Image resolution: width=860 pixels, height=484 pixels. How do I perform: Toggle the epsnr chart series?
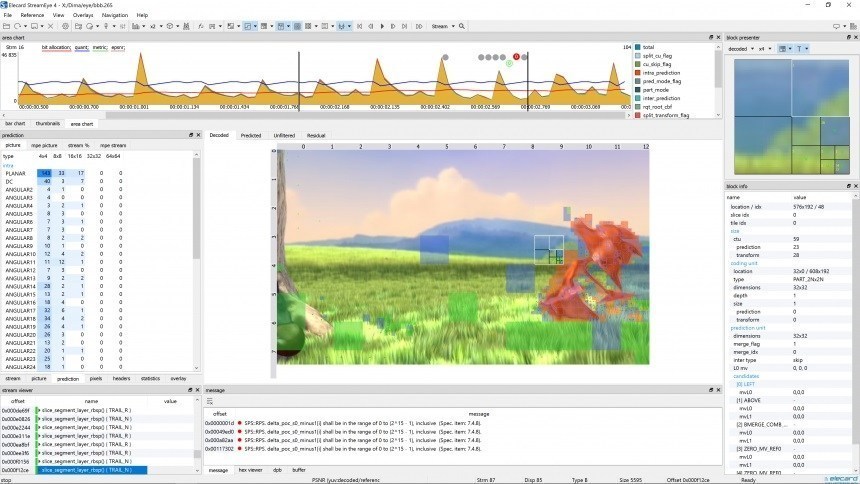pyautogui.click(x=118, y=48)
